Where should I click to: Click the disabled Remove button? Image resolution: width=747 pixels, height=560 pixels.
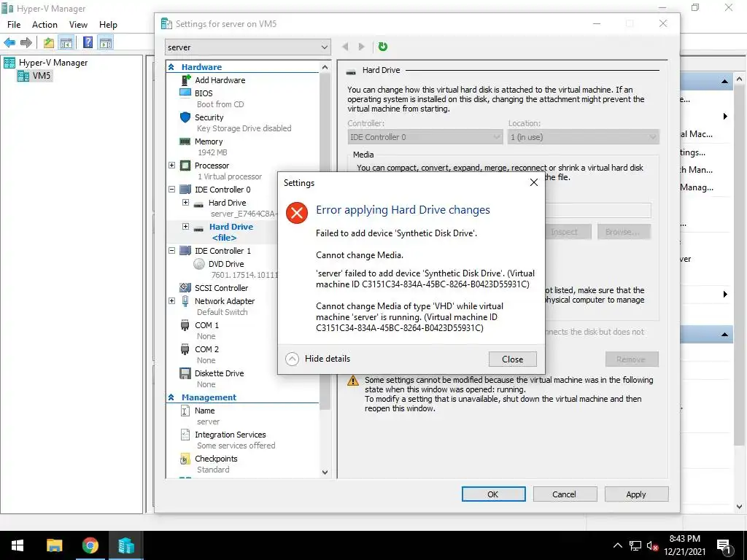click(632, 359)
